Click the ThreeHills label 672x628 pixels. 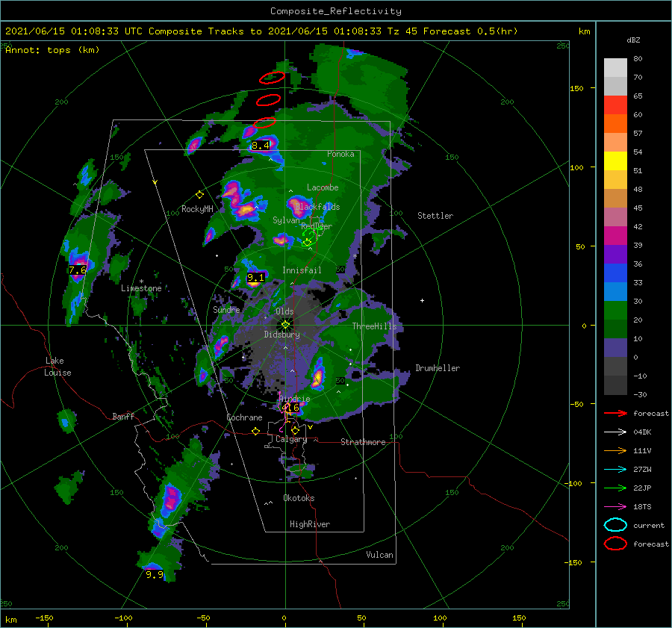click(x=374, y=326)
